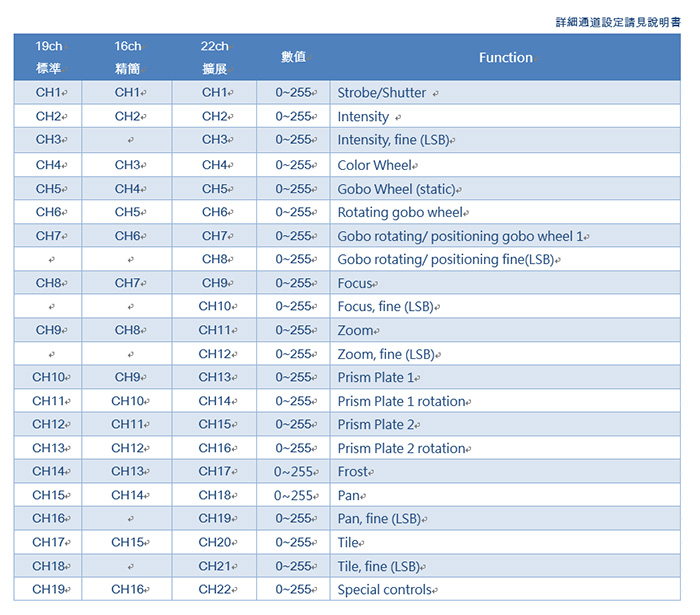Click the Prism Plate 2 rotation cell
This screenshot has width=700, height=615.
(x=402, y=448)
